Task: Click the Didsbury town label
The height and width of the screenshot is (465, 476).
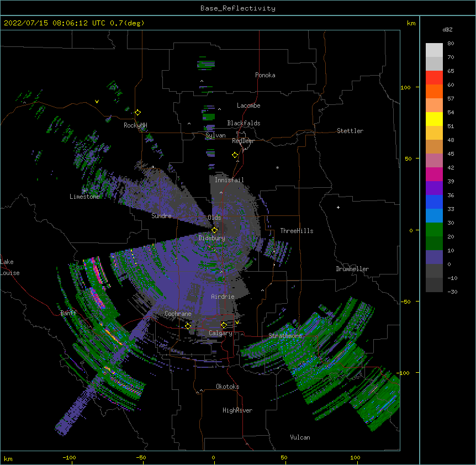Action: pyautogui.click(x=211, y=238)
